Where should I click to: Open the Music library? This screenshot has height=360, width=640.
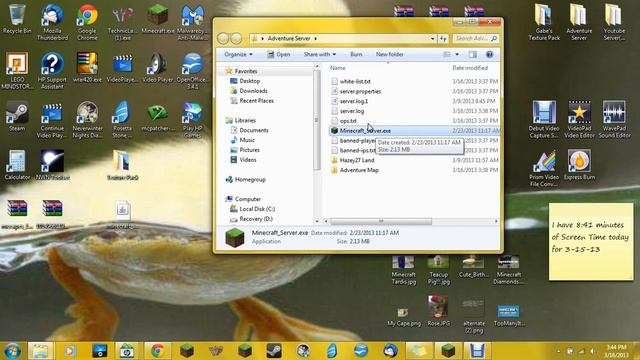click(x=247, y=140)
